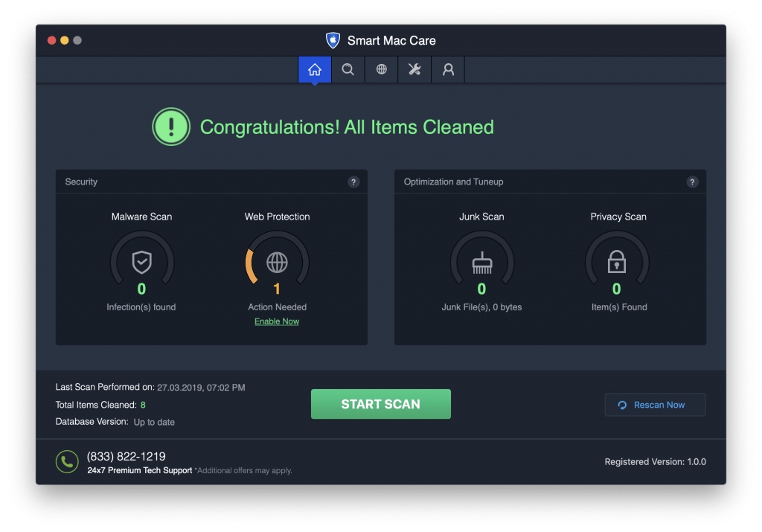Click the Junk Scan broom icon
The height and width of the screenshot is (532, 762).
481,261
